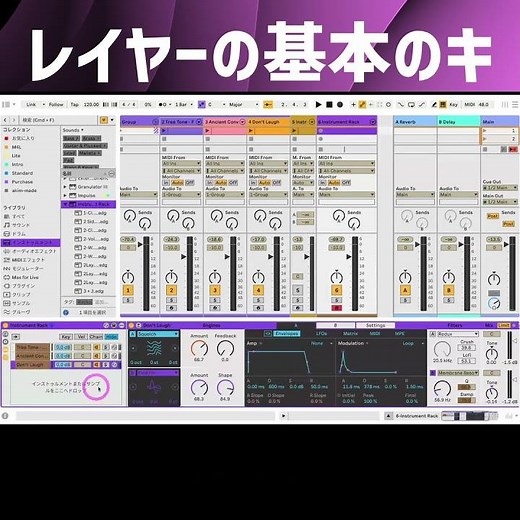520x520 pixels.
Task: Expand the Granulator III folder
Action: (x=65, y=187)
